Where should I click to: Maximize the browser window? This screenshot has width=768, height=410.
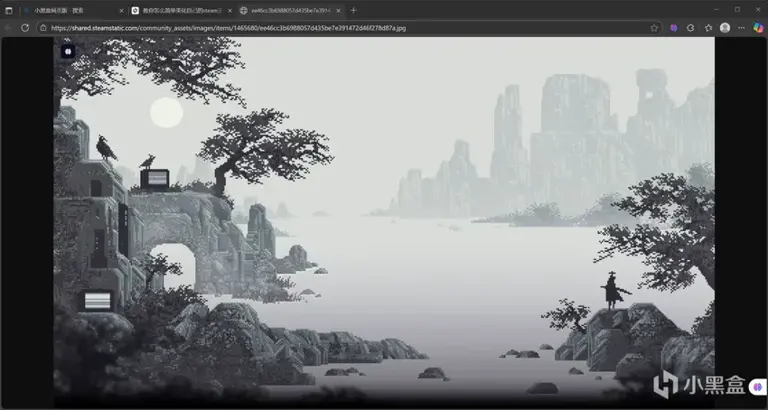pos(737,10)
